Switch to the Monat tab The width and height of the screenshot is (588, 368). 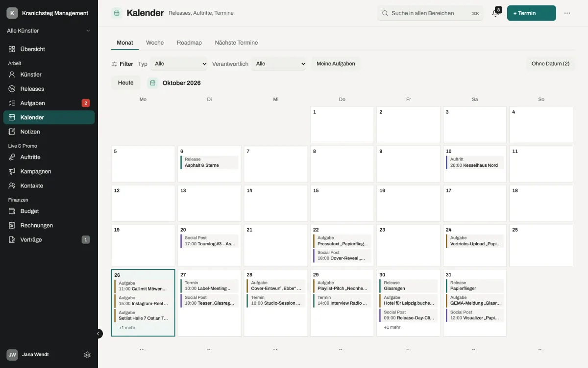click(x=125, y=43)
